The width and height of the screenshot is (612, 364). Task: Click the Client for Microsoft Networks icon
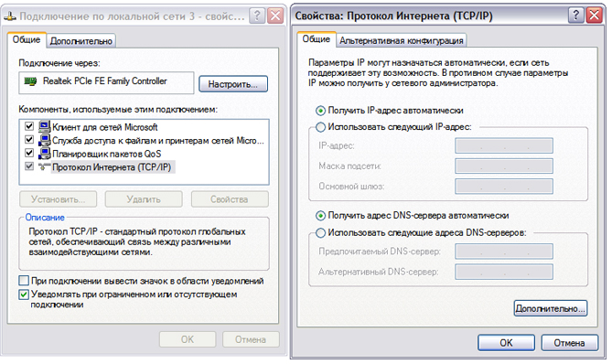point(45,126)
